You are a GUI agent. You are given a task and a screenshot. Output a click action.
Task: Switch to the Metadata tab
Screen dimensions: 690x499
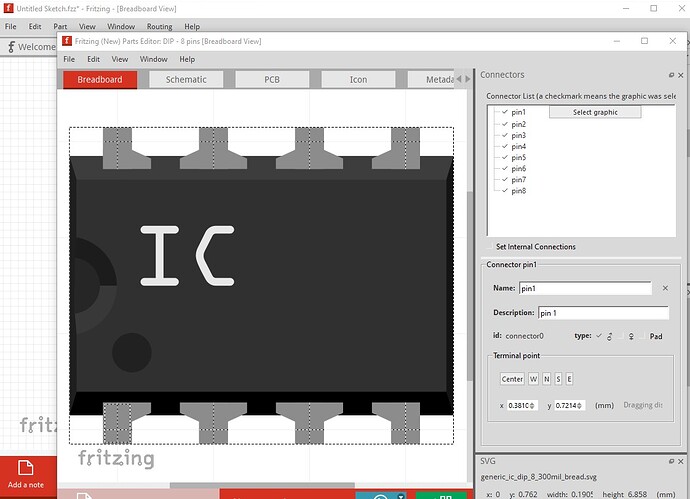[x=431, y=80]
